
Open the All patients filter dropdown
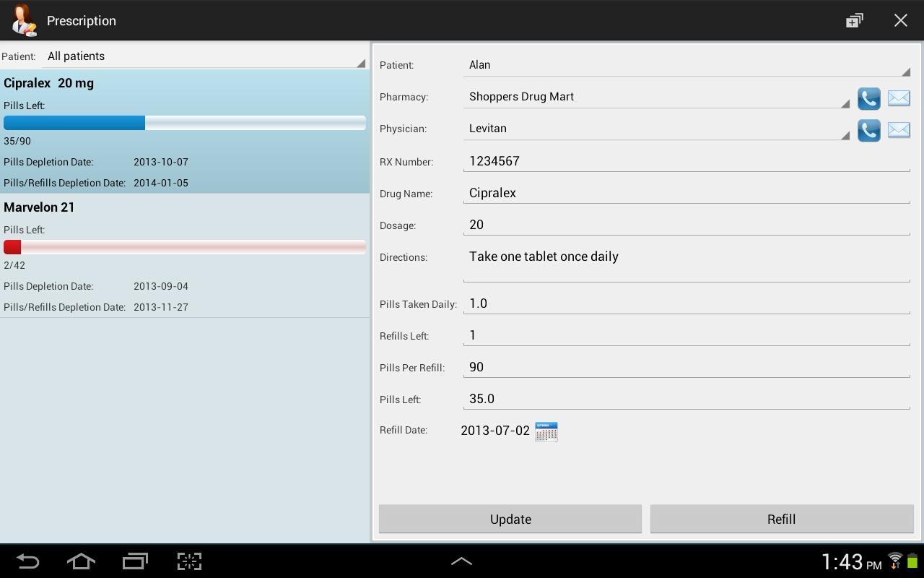coord(204,56)
